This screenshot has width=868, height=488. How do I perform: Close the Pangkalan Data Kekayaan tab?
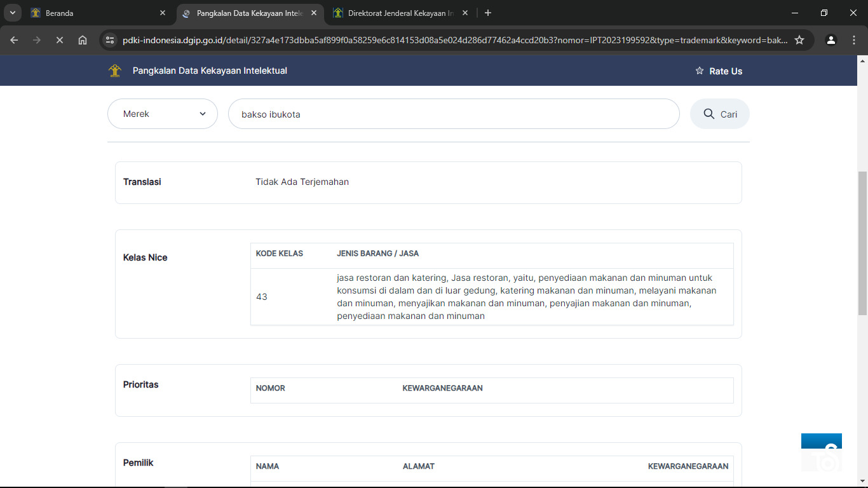pyautogui.click(x=314, y=13)
